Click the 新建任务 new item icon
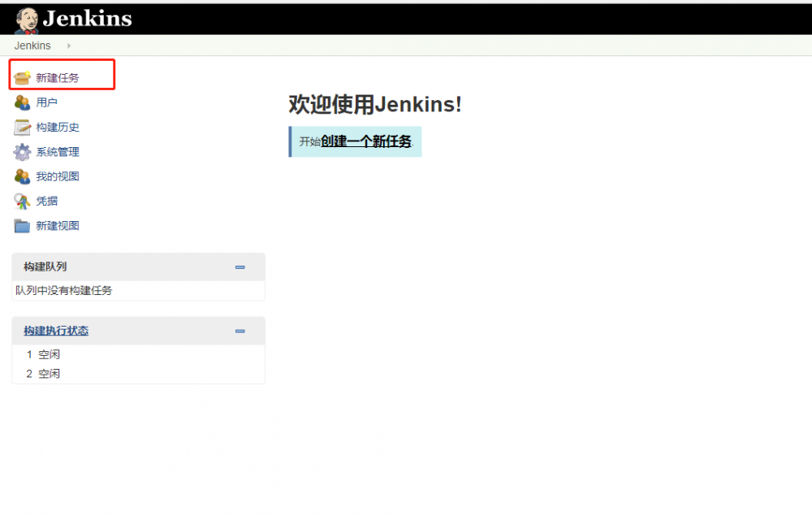The image size is (812, 516). (21, 77)
